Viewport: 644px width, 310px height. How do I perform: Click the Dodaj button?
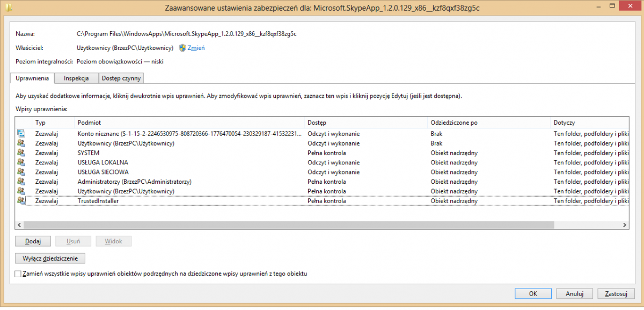coord(33,242)
